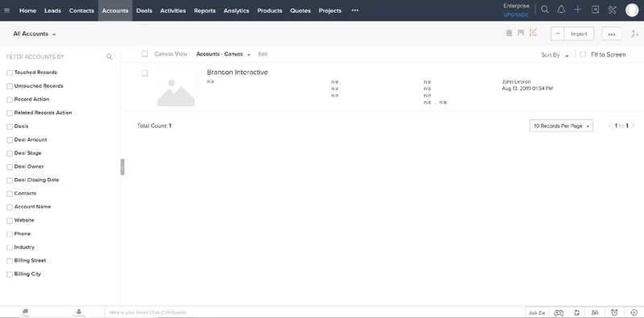The height and width of the screenshot is (318, 644).
Task: Click the translate icon in bottom bar
Action: coord(595,312)
